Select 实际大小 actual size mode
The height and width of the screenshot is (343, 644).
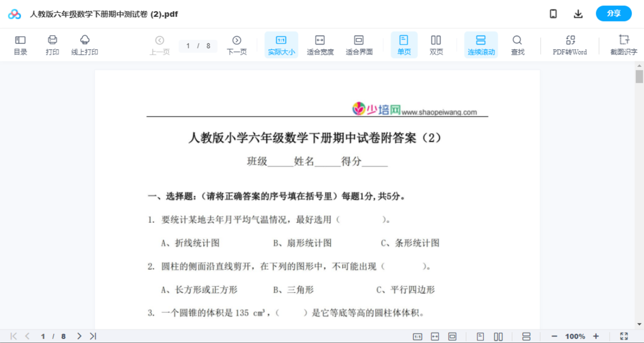pos(281,45)
